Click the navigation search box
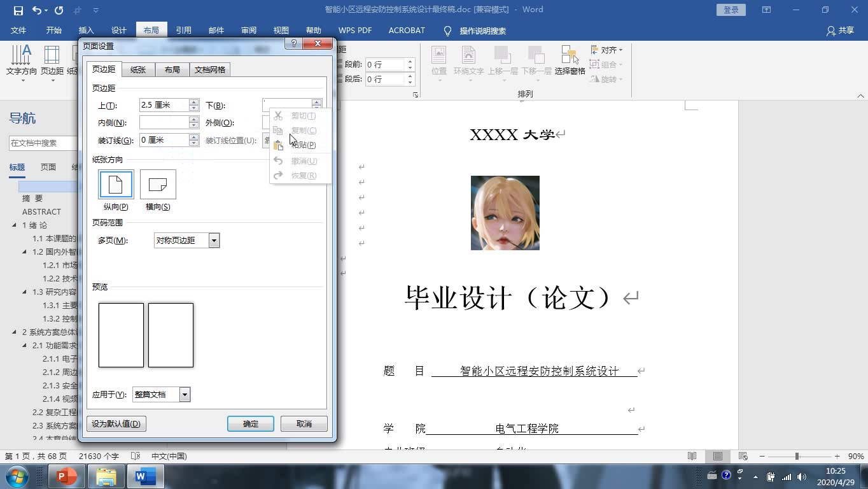The image size is (868, 489). pos(43,143)
